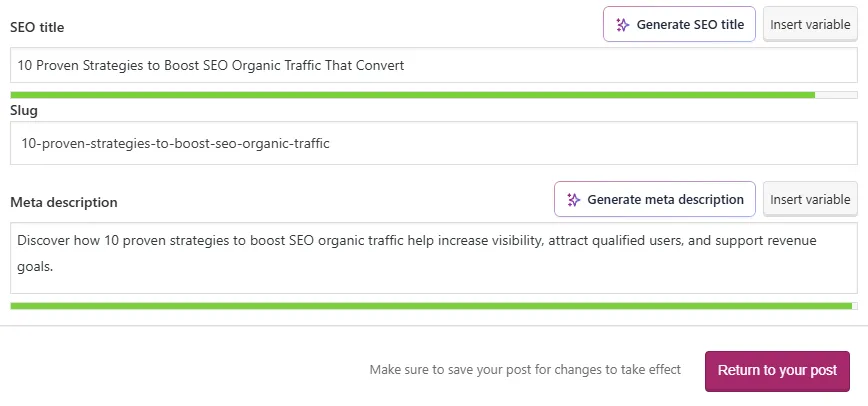Click the gray unfilled end of SEO title bar
The image size is (868, 406).
coord(836,95)
